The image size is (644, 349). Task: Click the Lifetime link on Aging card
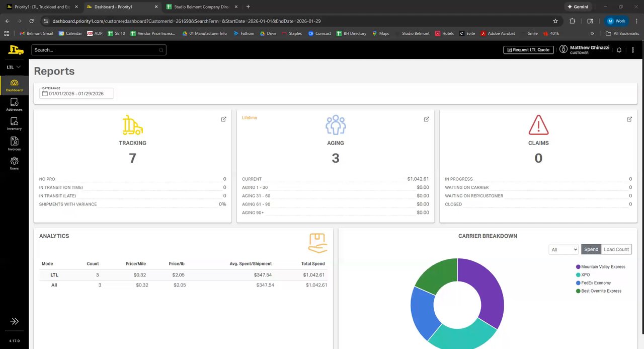tap(250, 118)
